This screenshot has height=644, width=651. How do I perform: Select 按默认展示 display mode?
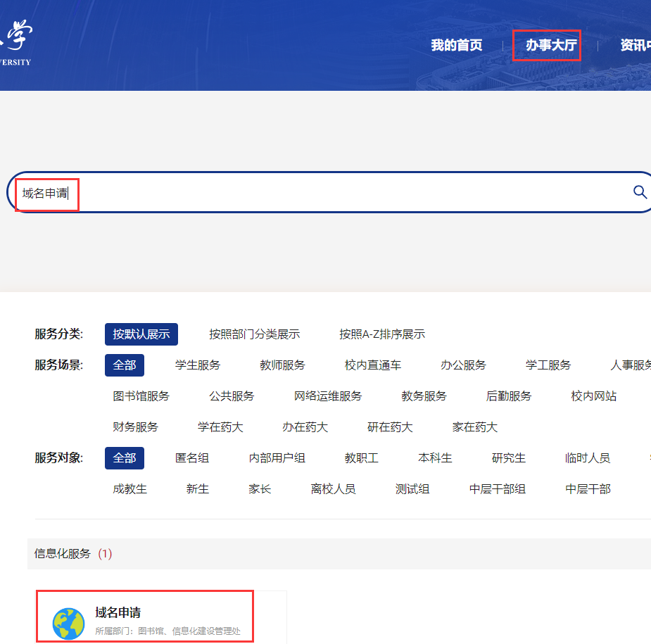pos(141,334)
